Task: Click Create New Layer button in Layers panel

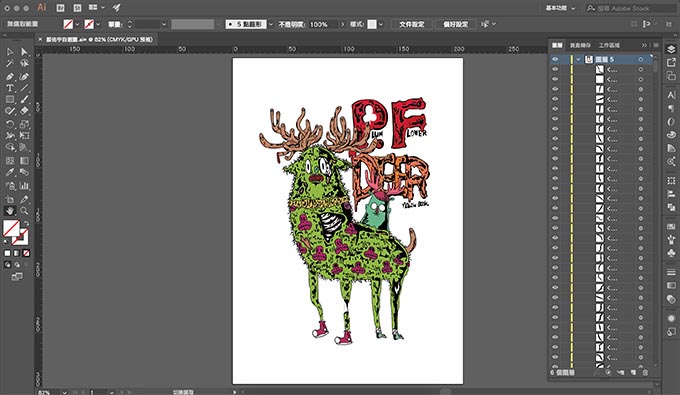Action: pos(633,372)
